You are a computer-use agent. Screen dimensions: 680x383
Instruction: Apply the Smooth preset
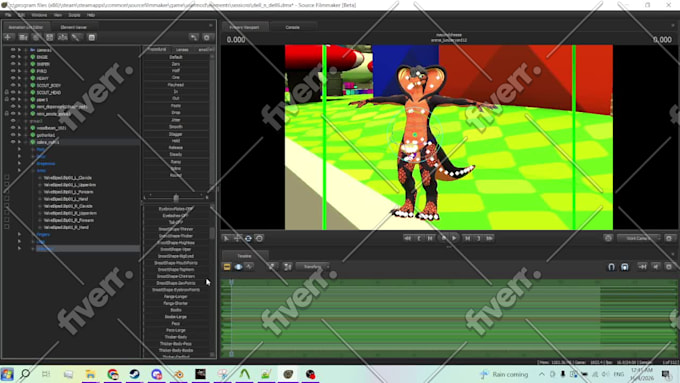[176, 127]
